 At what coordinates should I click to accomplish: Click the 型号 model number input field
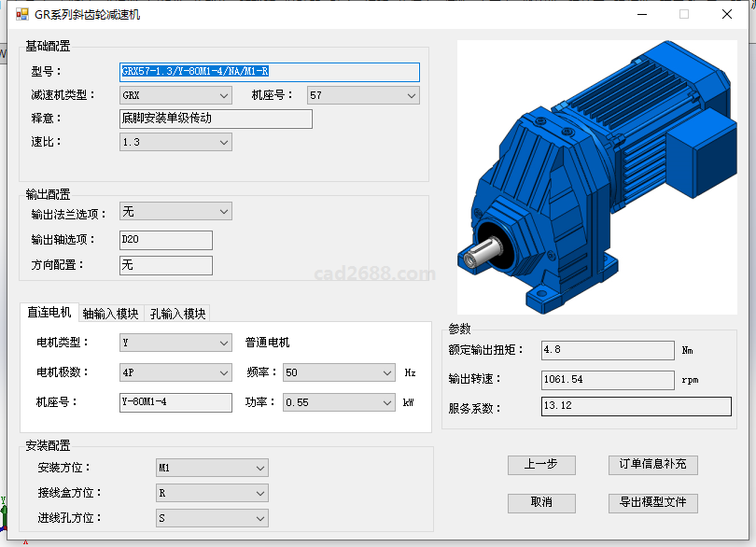pyautogui.click(x=270, y=72)
